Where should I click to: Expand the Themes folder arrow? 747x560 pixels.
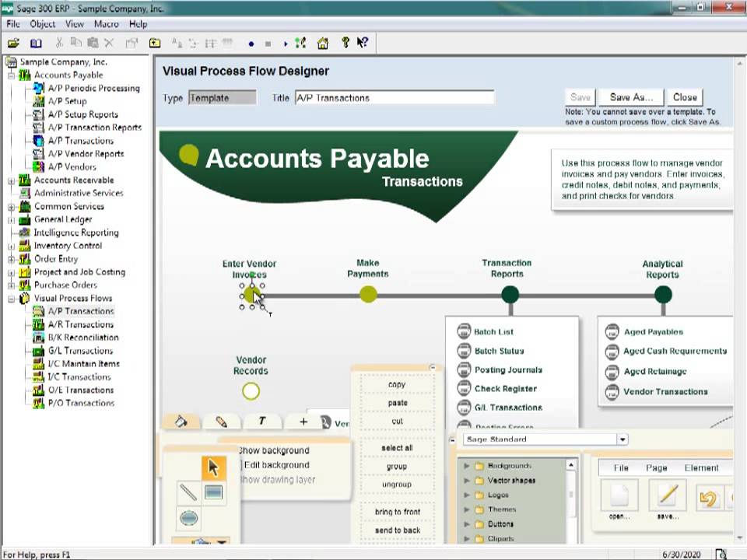coord(466,509)
